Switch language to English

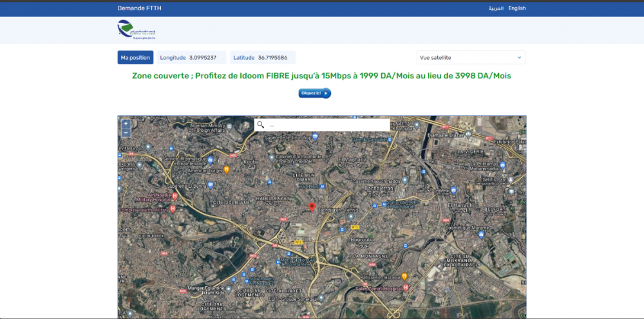[x=516, y=8]
